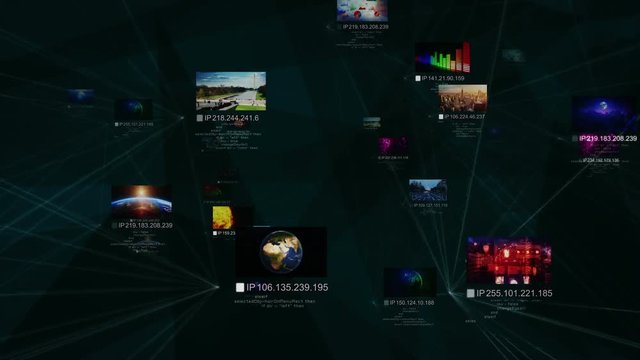This screenshot has height=360, width=640.
Task: Click the IP 218.244.241.6 label
Action: point(231,118)
